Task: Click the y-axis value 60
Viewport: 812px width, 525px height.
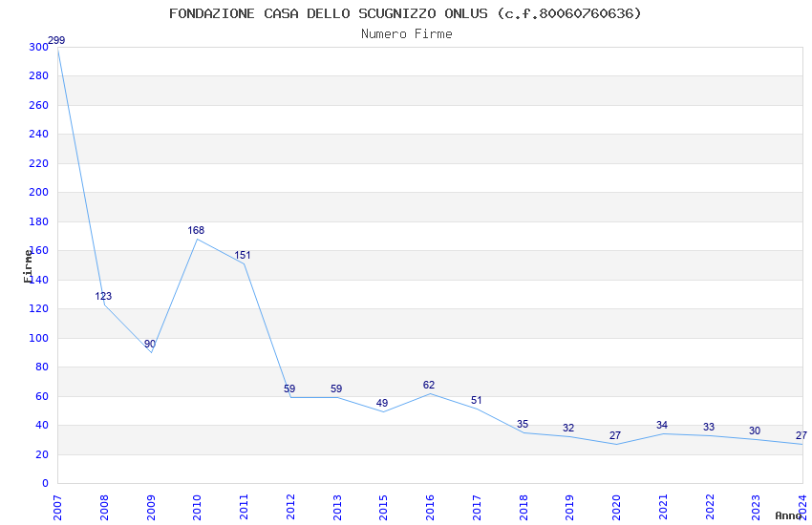Action: (41, 397)
